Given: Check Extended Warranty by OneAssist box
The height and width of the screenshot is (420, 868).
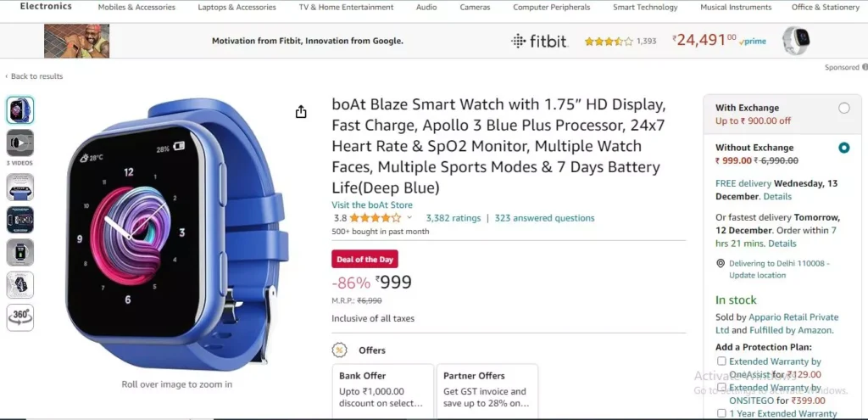Looking at the screenshot, I should [721, 361].
